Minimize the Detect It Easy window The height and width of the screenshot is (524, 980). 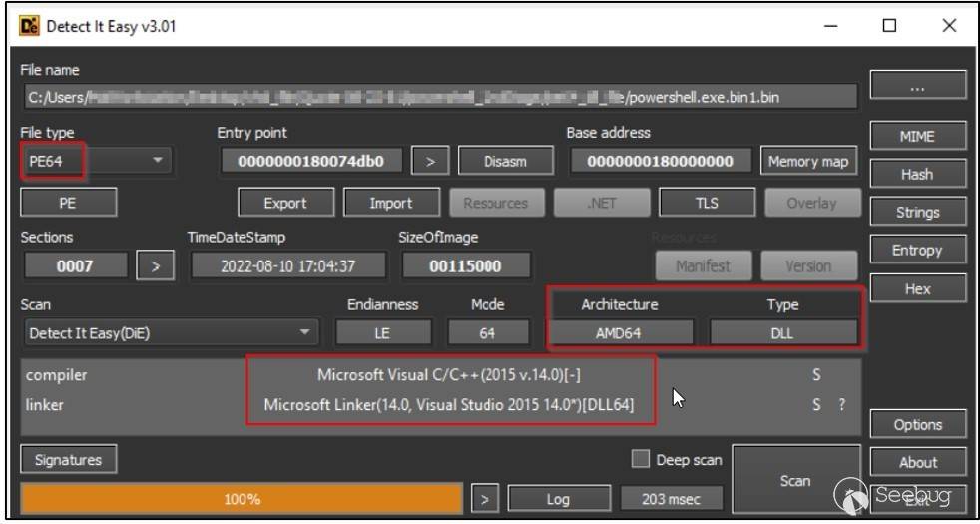pyautogui.click(x=830, y=26)
